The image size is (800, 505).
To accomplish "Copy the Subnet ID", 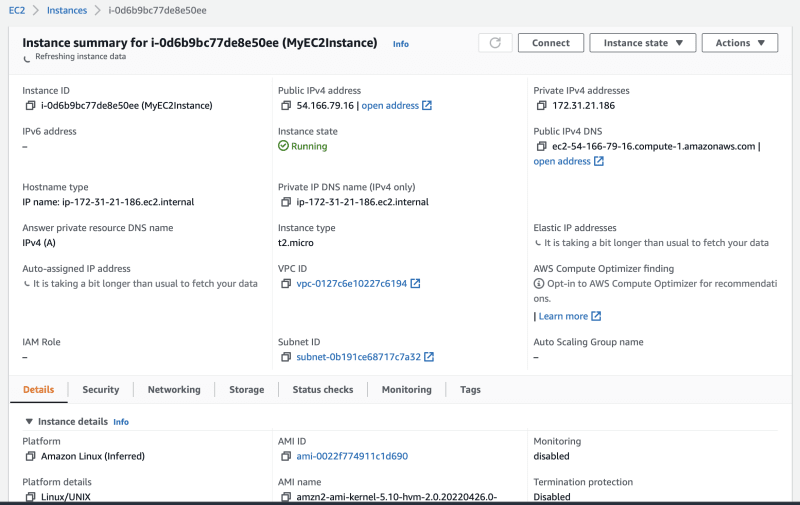I will [x=286, y=357].
